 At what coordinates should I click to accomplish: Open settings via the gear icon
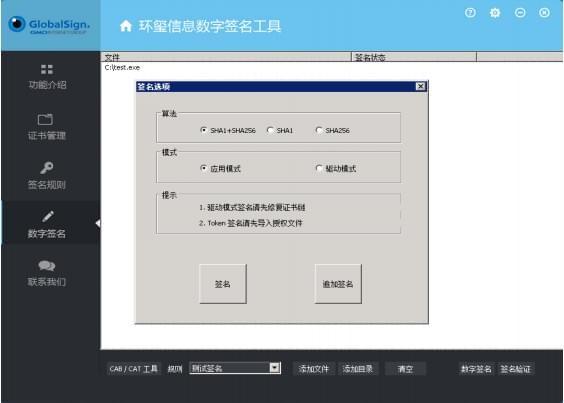[495, 13]
